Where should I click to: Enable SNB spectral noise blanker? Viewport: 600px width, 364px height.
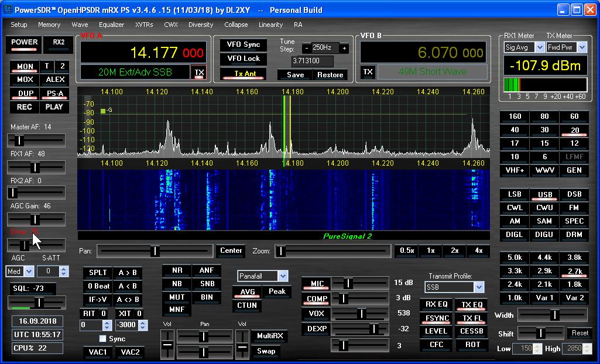(x=207, y=284)
